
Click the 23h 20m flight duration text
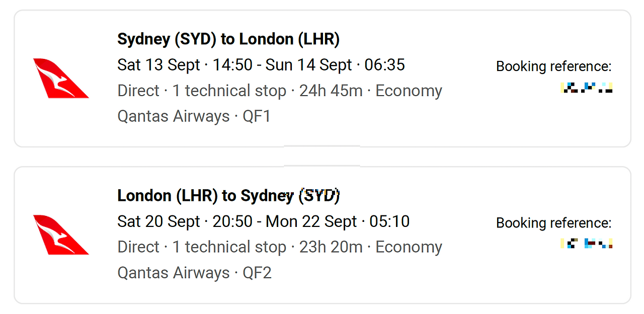pos(331,247)
